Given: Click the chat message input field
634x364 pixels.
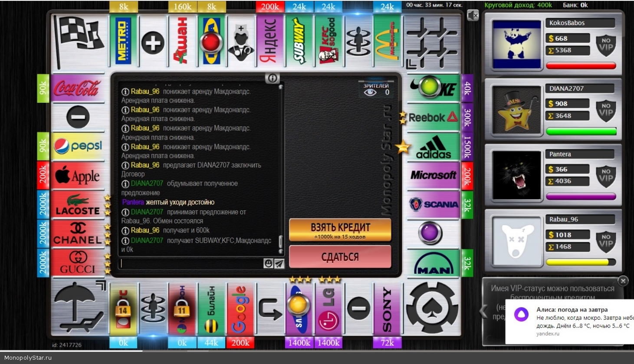Looking at the screenshot, I should click(191, 263).
